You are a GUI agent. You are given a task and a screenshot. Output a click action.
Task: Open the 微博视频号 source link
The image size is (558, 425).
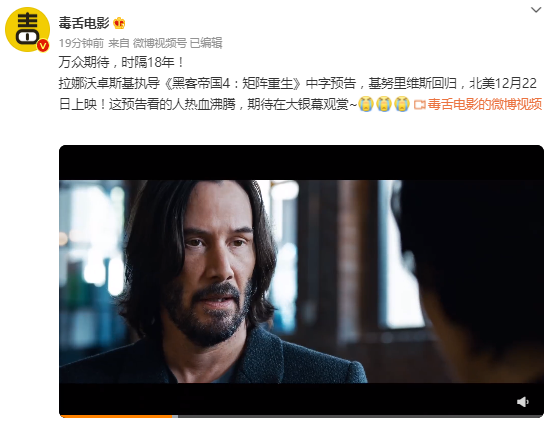pyautogui.click(x=160, y=43)
